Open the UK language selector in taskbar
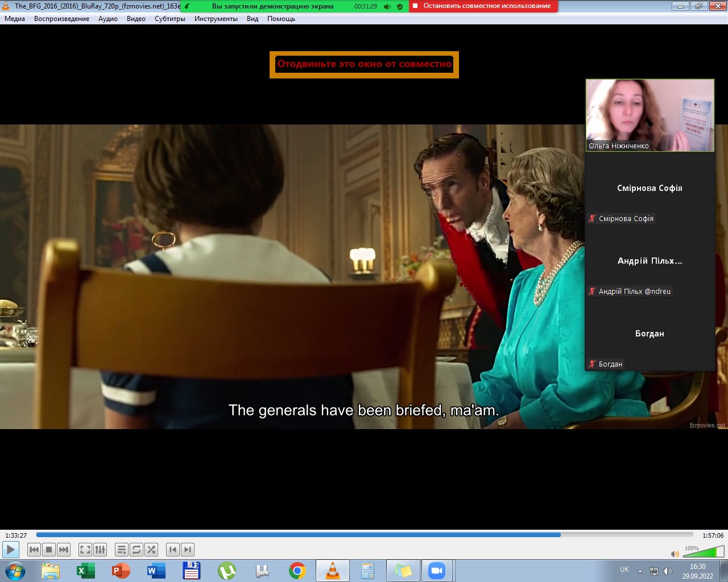Image resolution: width=728 pixels, height=582 pixels. coord(624,569)
